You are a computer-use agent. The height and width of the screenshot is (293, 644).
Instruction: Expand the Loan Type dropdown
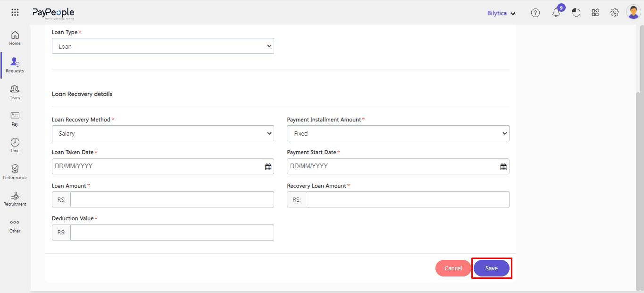[163, 46]
